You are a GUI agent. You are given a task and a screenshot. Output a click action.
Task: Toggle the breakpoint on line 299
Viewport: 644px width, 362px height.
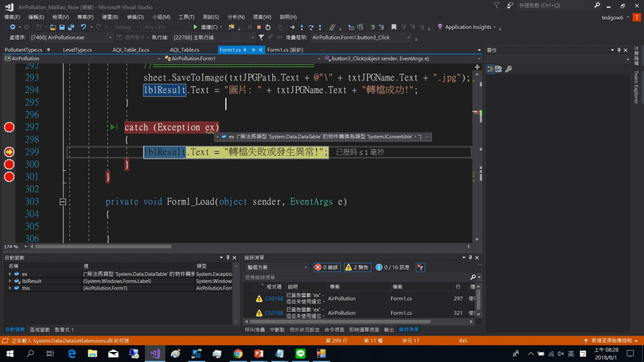(9, 152)
